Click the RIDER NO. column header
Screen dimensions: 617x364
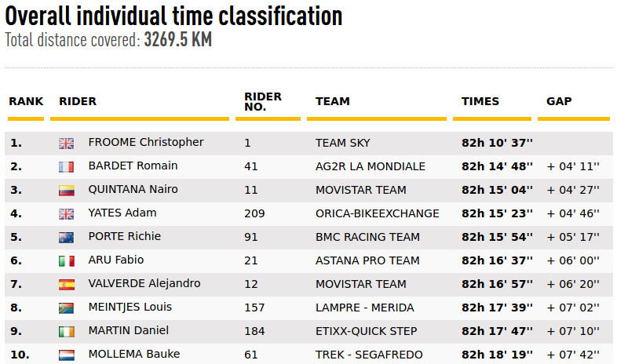(x=263, y=102)
